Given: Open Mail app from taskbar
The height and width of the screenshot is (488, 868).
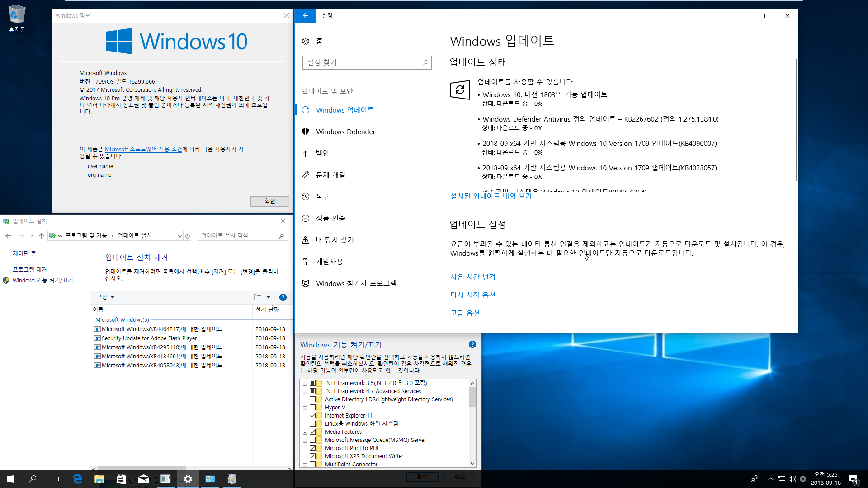Looking at the screenshot, I should tap(143, 479).
